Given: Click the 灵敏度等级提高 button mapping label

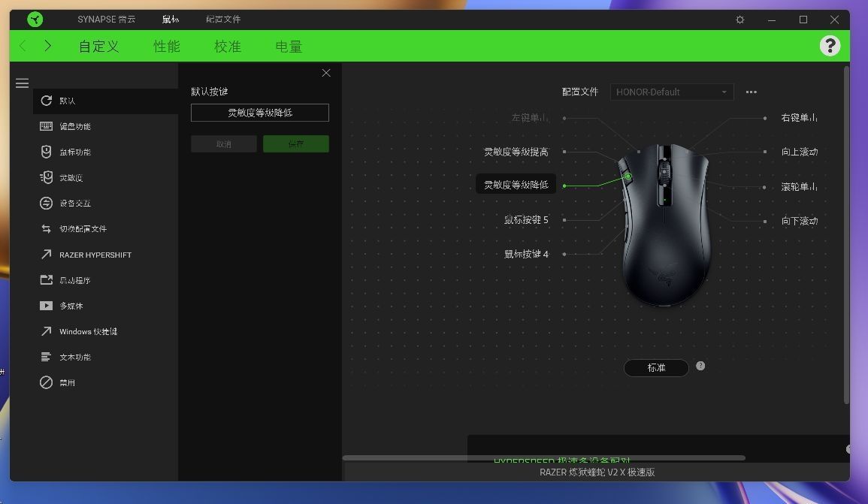Looking at the screenshot, I should coord(516,152).
